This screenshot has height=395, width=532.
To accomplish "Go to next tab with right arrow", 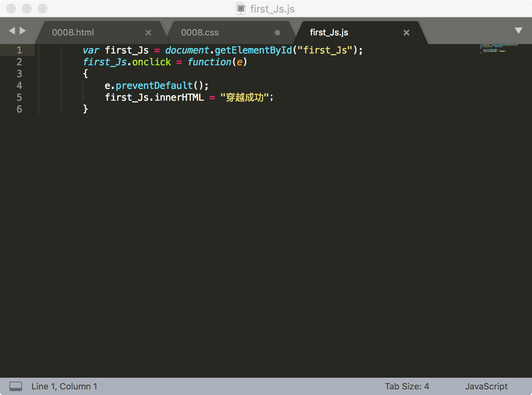I will [x=23, y=31].
